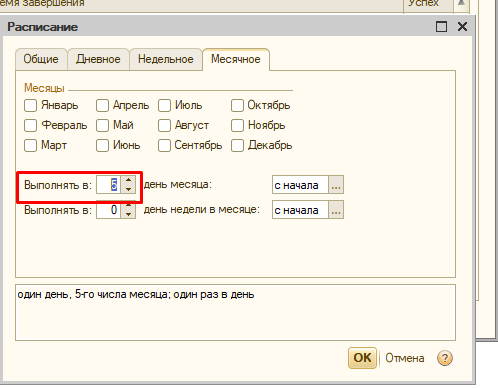The height and width of the screenshot is (388, 498).
Task: Click the день недели number field showing 0
Action: click(109, 210)
